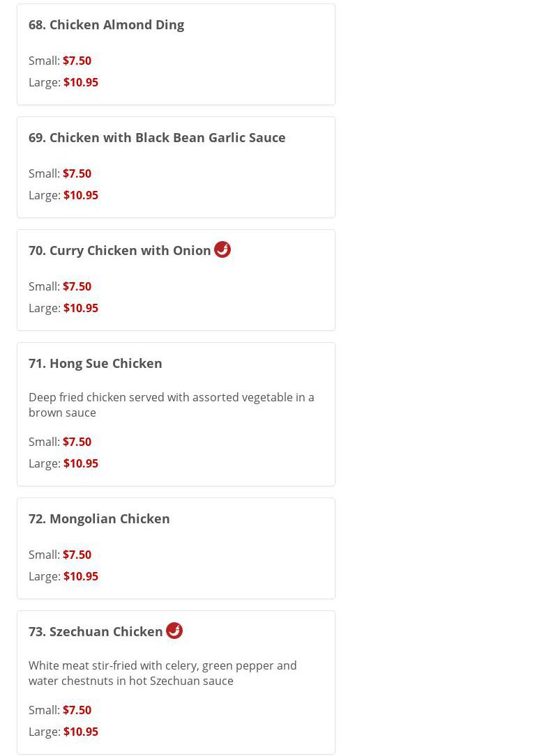The image size is (537, 756).
Task: Select the small $7.50 Hong Sue Chicken price
Action: coord(77,442)
